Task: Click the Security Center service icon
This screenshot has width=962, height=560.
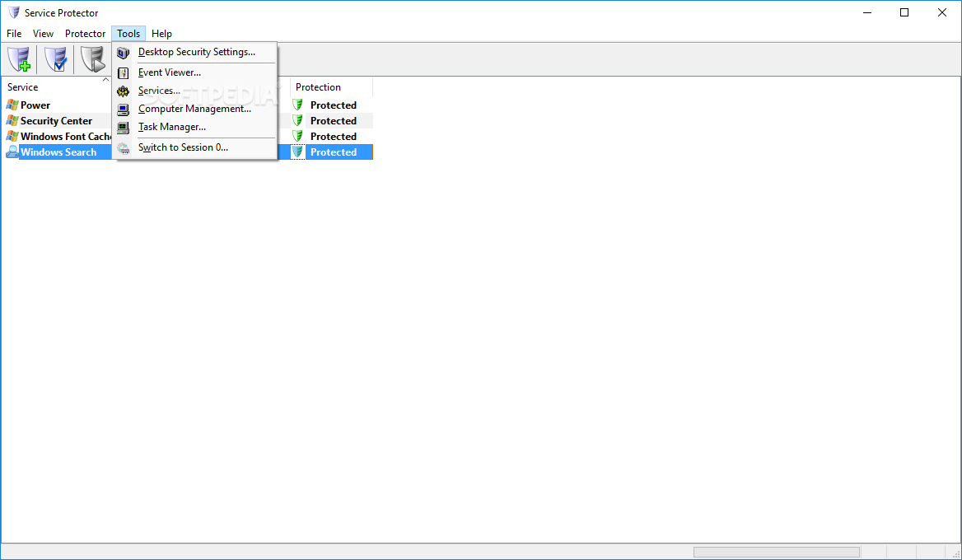Action: click(x=12, y=121)
